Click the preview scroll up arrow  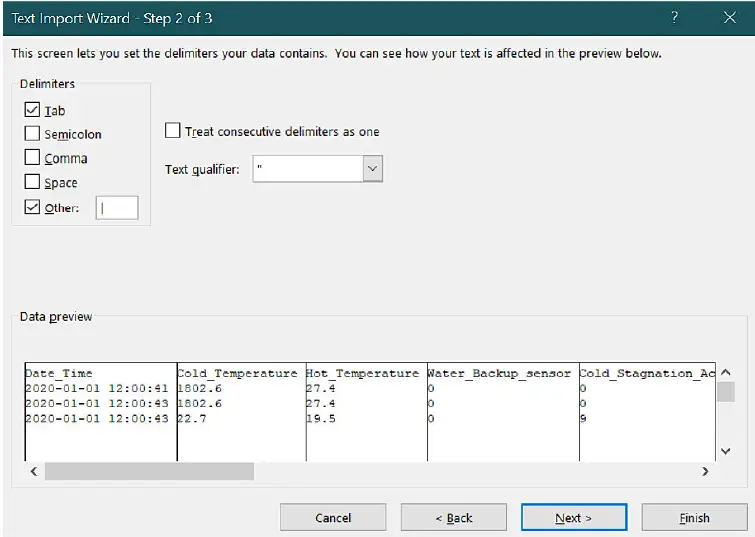pos(726,372)
